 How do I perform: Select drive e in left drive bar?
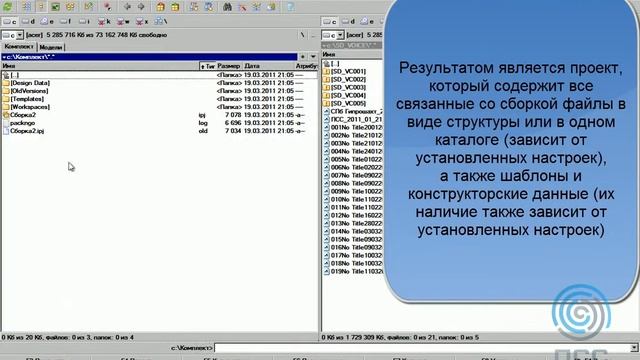click(47, 21)
